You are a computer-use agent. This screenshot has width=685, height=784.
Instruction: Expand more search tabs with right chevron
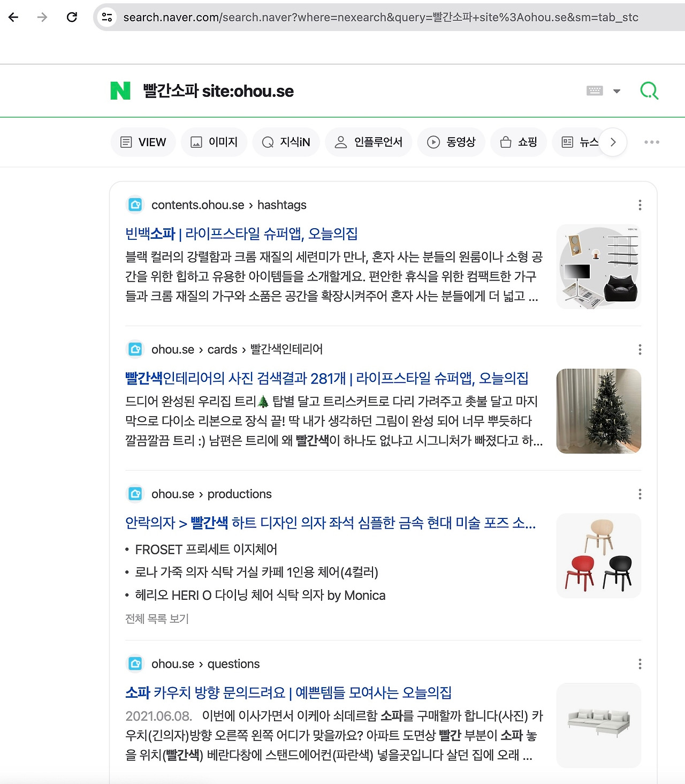click(x=613, y=142)
